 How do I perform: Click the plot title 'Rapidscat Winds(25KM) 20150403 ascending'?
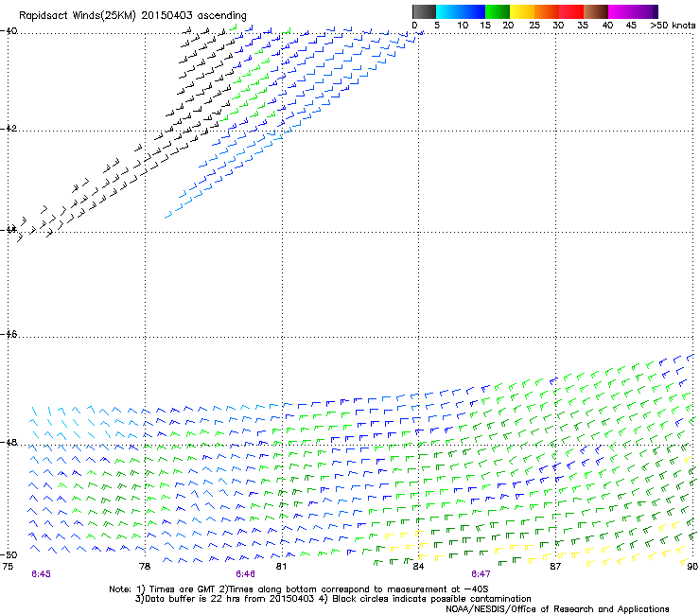coord(132,16)
